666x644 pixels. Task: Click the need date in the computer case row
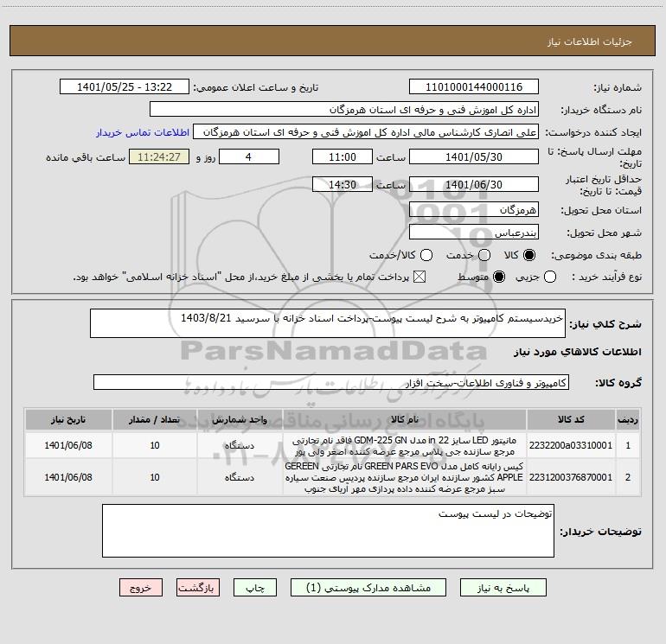click(68, 477)
